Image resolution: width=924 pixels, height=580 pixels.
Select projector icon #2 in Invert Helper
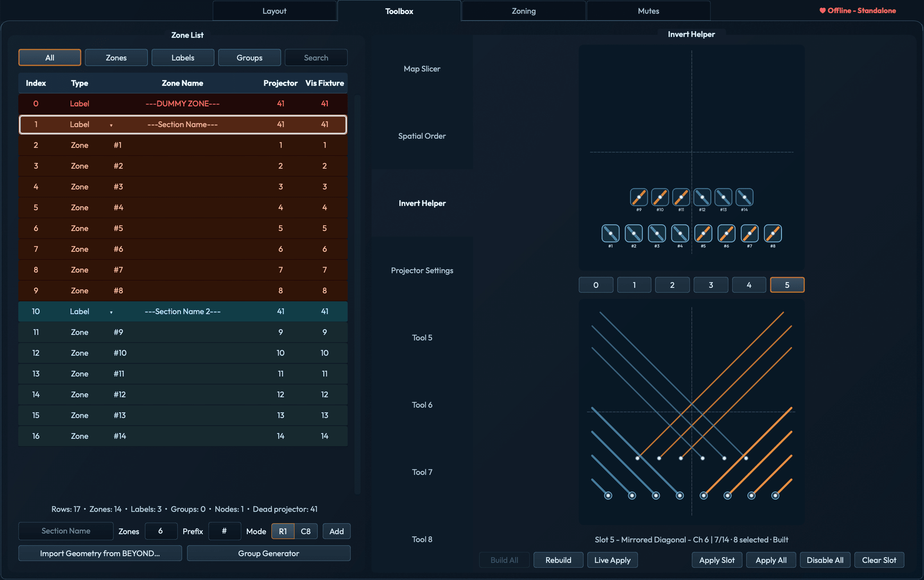point(633,233)
